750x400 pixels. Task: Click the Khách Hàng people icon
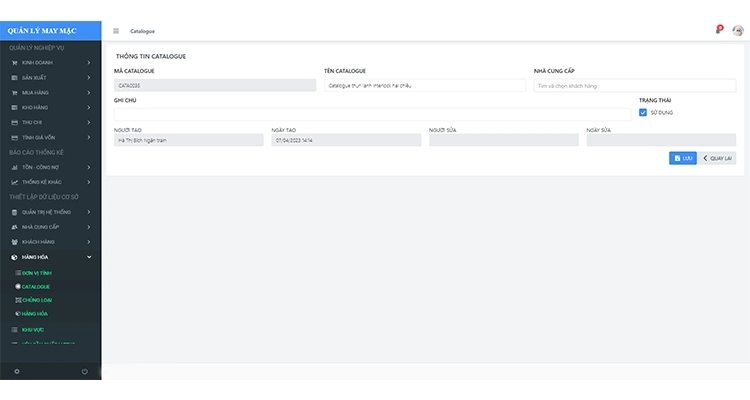(14, 242)
